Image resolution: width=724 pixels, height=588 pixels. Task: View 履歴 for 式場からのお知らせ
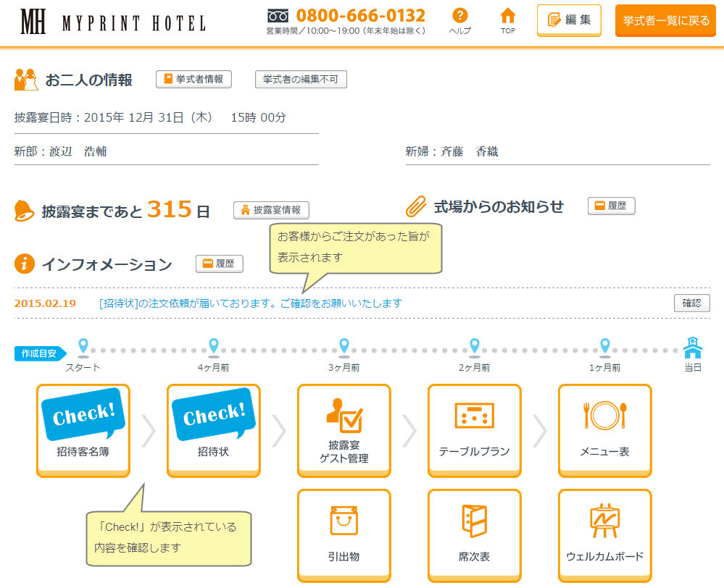[x=611, y=206]
